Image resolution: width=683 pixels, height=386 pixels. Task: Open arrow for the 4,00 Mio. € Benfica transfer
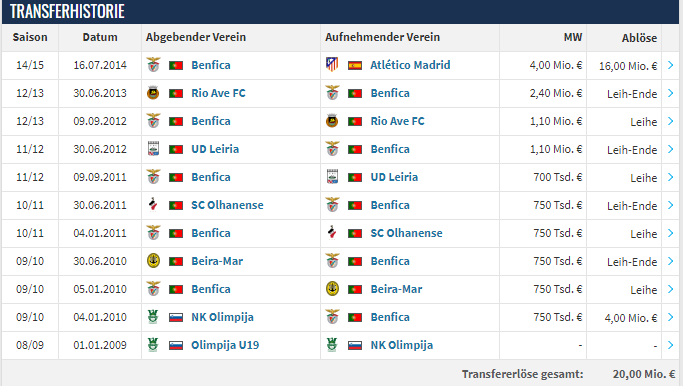coord(671,317)
